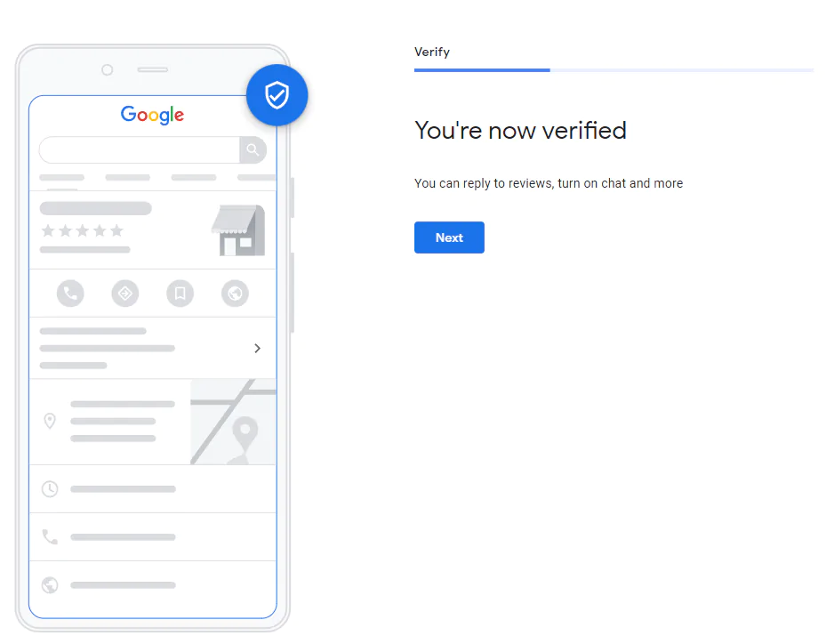Click the search input field in mockup
Screen dimensions: 826x644
[140, 149]
